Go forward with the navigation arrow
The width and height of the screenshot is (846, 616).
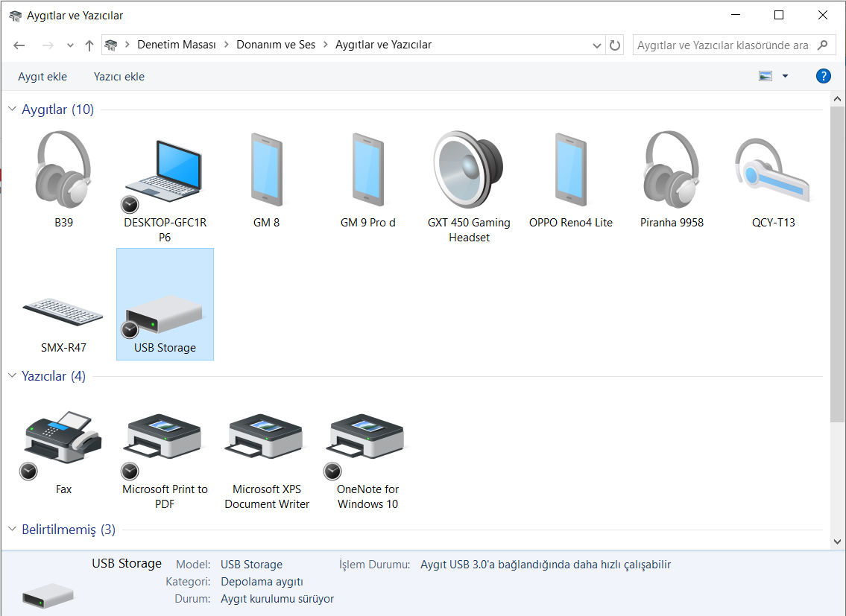click(48, 45)
